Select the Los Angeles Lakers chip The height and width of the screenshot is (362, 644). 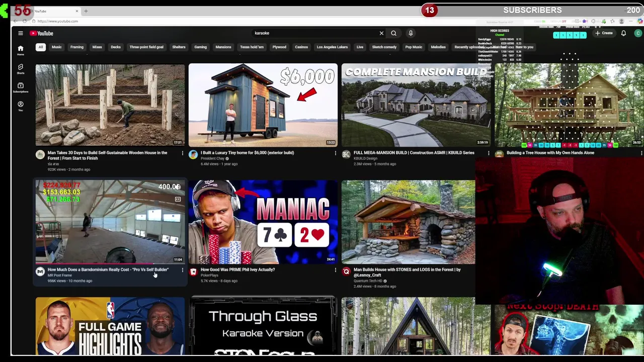coord(332,47)
